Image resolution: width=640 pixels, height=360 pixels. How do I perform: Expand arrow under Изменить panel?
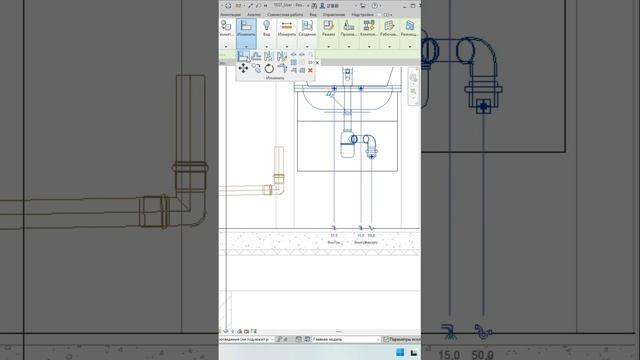[246, 47]
